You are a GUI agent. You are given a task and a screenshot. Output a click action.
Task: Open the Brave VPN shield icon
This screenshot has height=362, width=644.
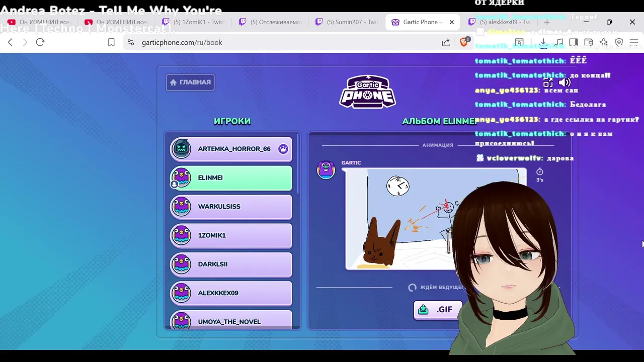coord(619,42)
